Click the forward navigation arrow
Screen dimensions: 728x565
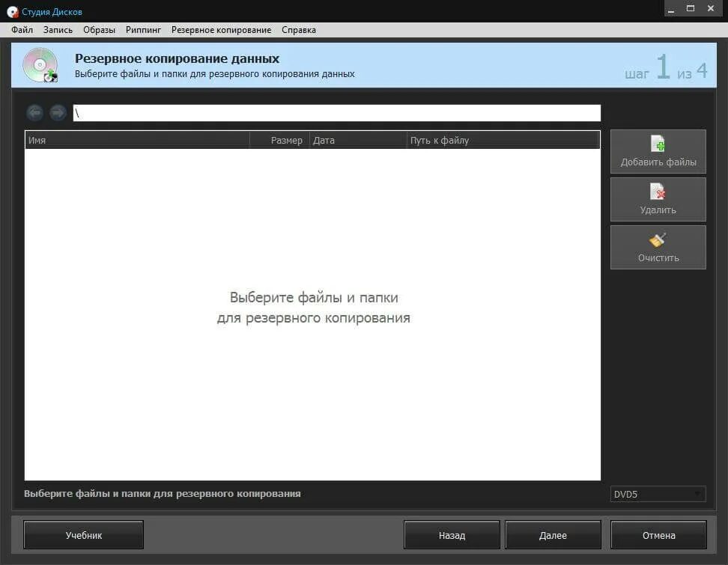click(58, 112)
